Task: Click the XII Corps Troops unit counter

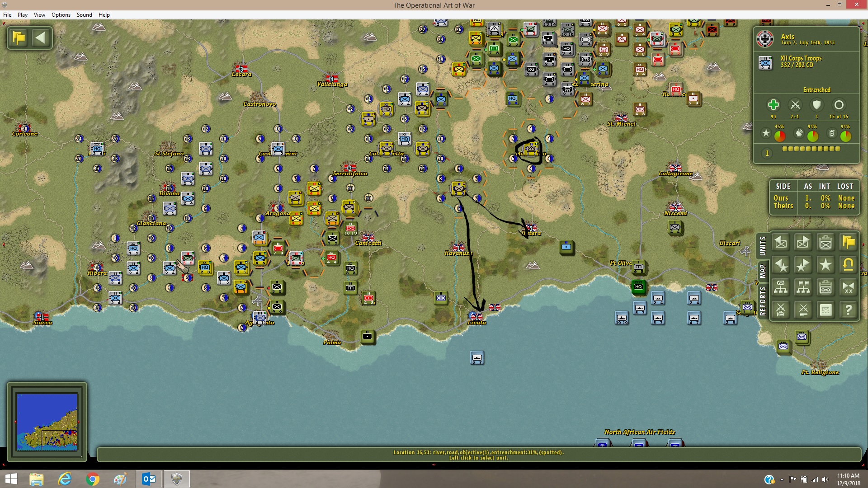Action: pyautogui.click(x=766, y=62)
